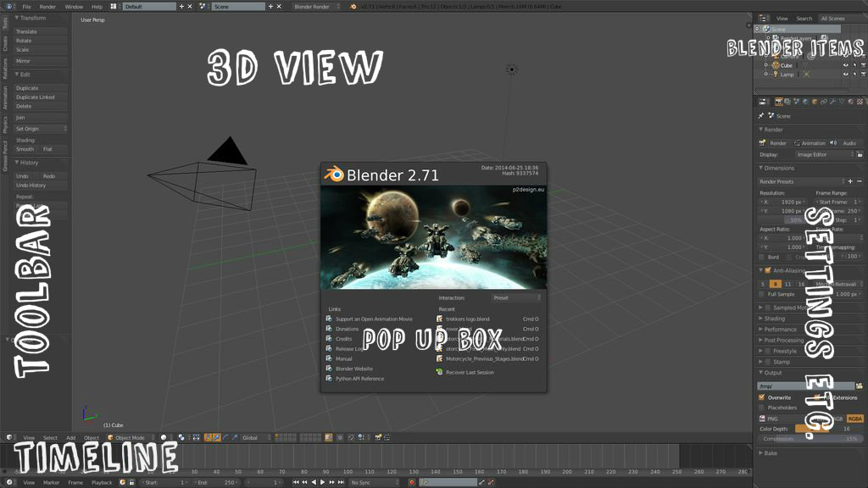Click the Constraints chain tab icon
This screenshot has height=488, width=868.
pyautogui.click(x=824, y=102)
